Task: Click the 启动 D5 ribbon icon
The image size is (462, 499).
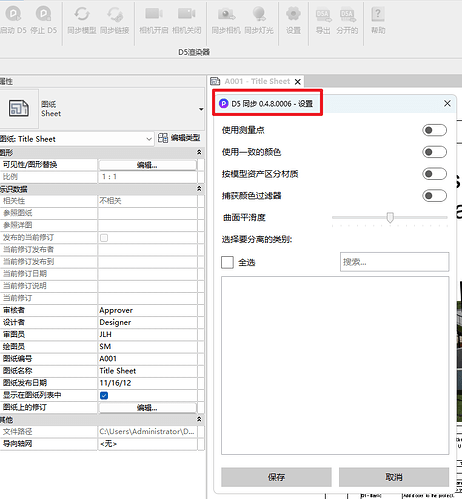Action: (13, 14)
